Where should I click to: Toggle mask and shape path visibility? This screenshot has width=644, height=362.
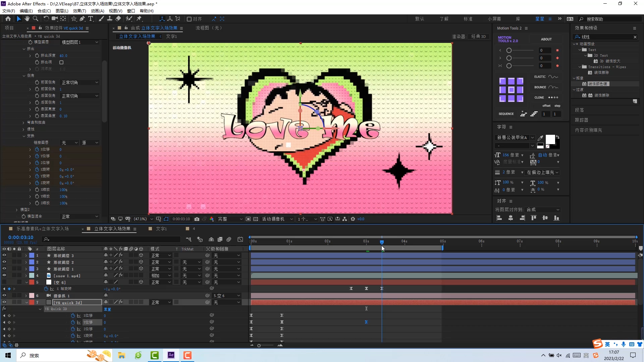[x=166, y=219]
